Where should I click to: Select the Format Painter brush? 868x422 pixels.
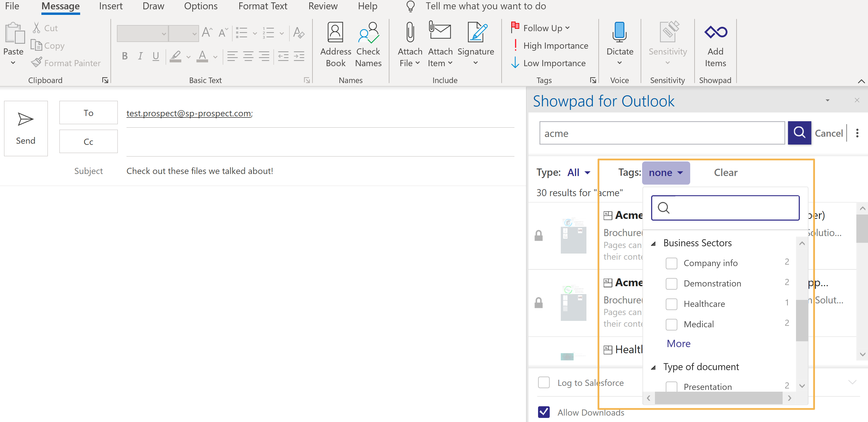click(36, 63)
